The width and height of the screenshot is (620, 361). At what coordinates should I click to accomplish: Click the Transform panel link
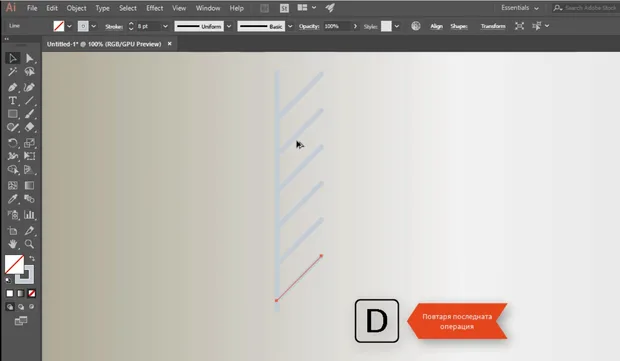pos(493,26)
